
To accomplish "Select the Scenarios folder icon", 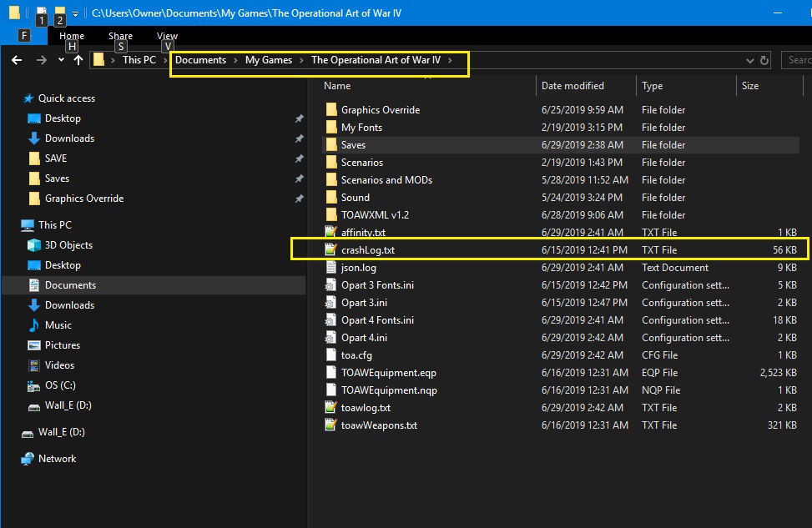I will [x=331, y=163].
